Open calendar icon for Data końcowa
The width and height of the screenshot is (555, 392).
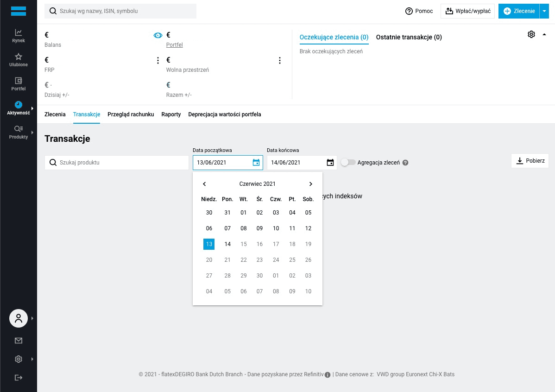point(330,163)
